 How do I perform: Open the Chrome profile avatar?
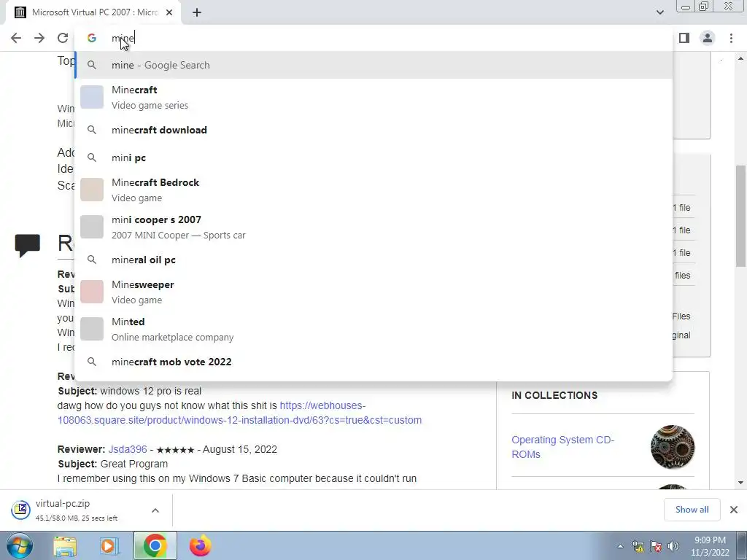pyautogui.click(x=708, y=38)
